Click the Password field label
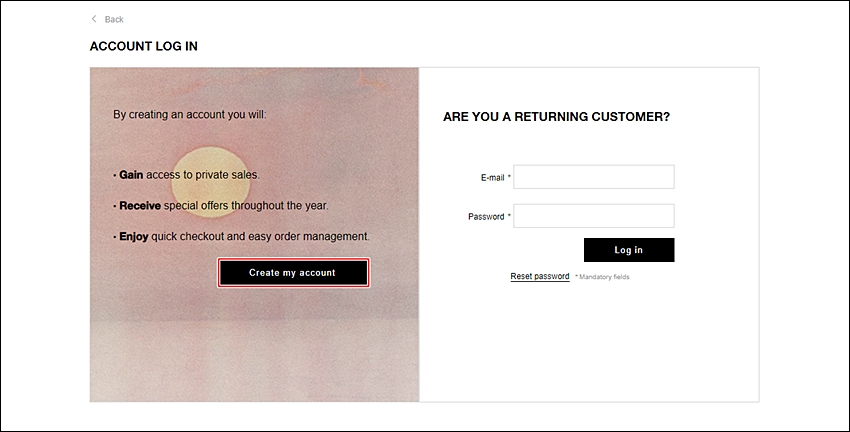Screen dimensions: 850x432 pos(486,217)
